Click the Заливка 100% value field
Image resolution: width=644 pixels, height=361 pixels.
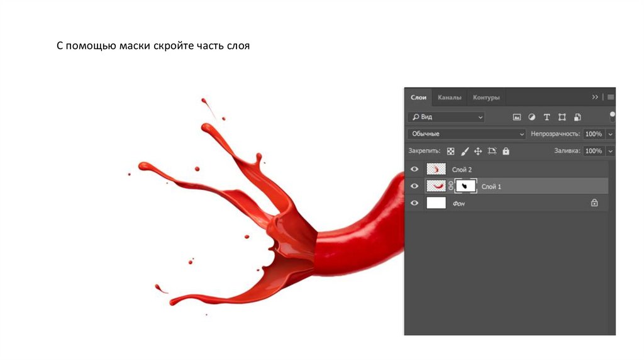(x=594, y=151)
